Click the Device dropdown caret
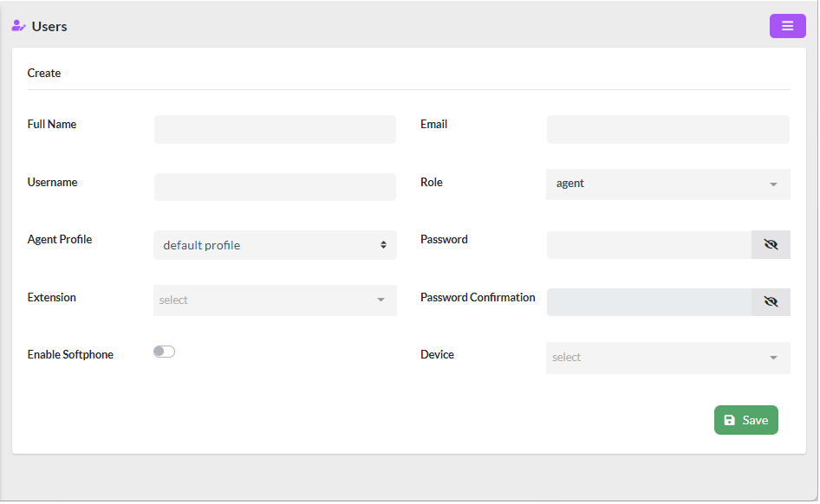Screen dimensions: 820x504 tap(773, 358)
